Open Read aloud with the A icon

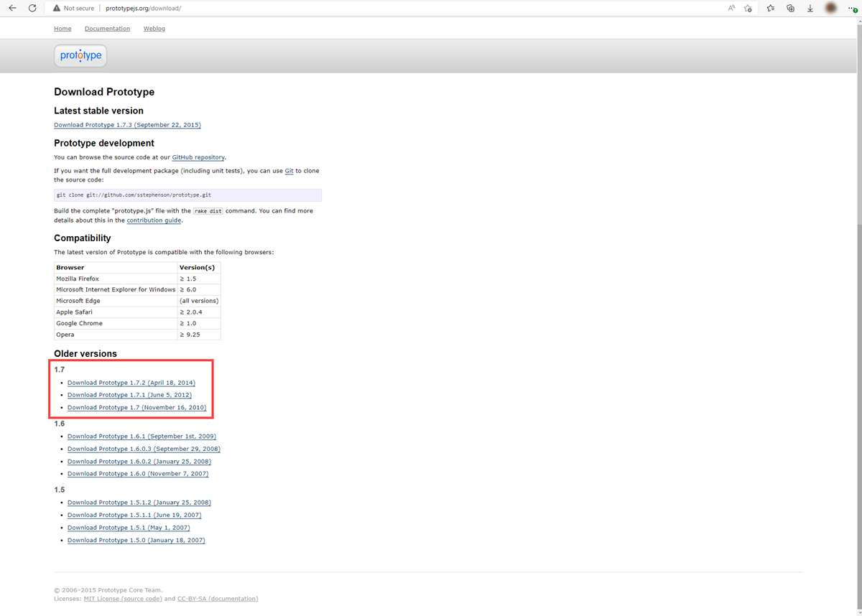[x=731, y=8]
